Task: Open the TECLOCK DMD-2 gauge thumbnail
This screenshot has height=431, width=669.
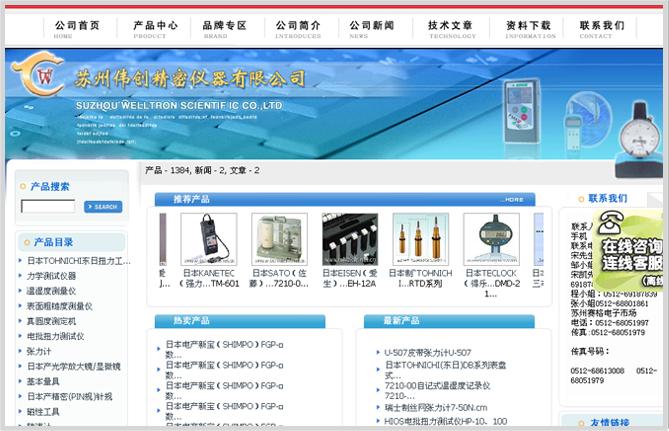Action: (x=492, y=239)
